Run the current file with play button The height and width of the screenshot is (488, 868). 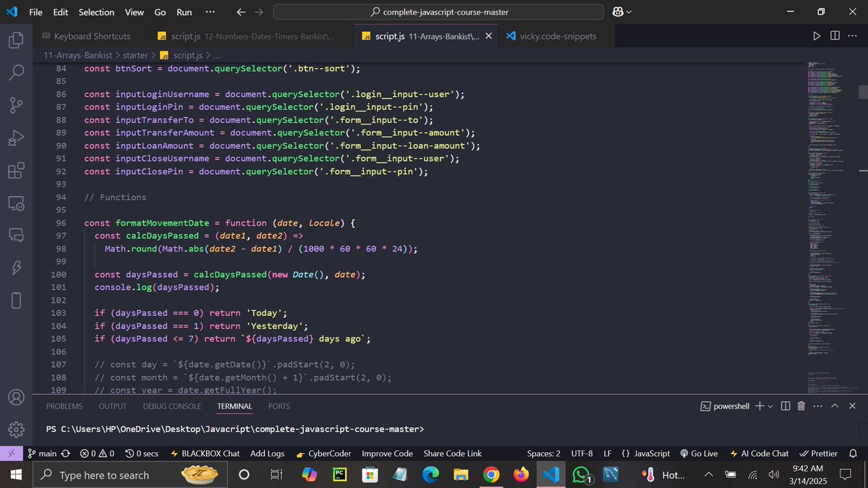[x=817, y=35]
